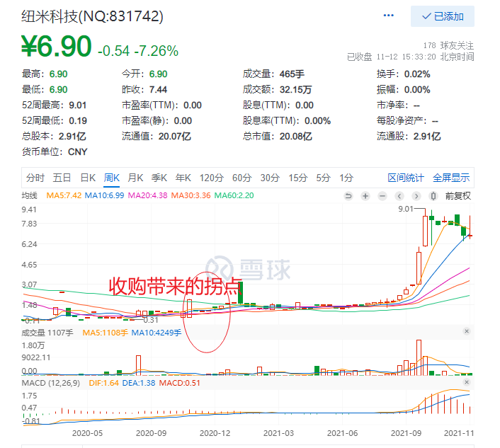
Task: Select the 月K chart tab
Action: [x=135, y=177]
